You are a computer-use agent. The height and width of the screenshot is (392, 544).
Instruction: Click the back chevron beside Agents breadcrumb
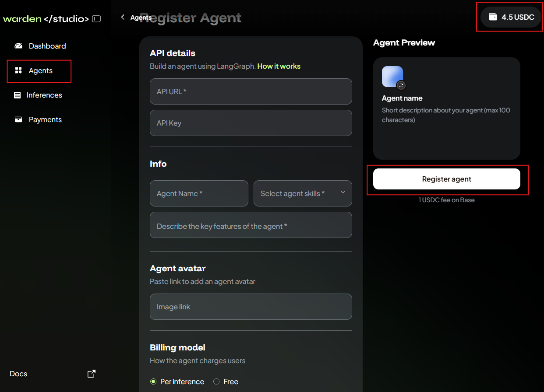click(123, 17)
